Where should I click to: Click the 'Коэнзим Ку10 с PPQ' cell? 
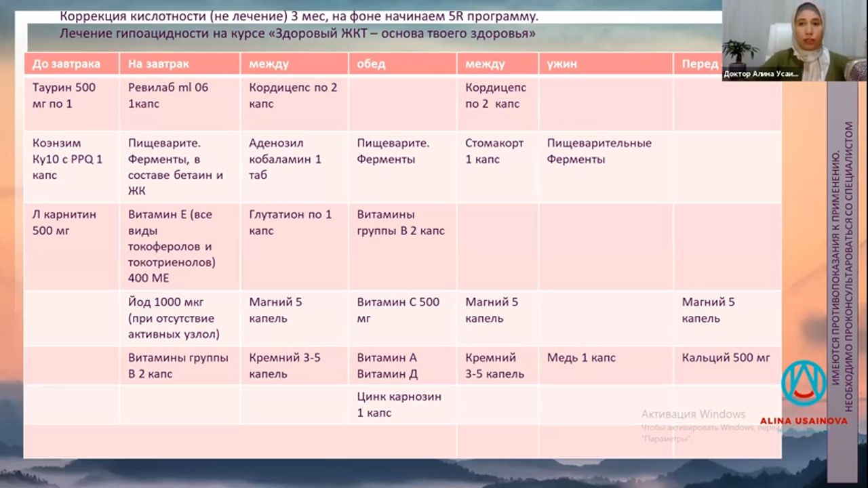[x=67, y=159]
